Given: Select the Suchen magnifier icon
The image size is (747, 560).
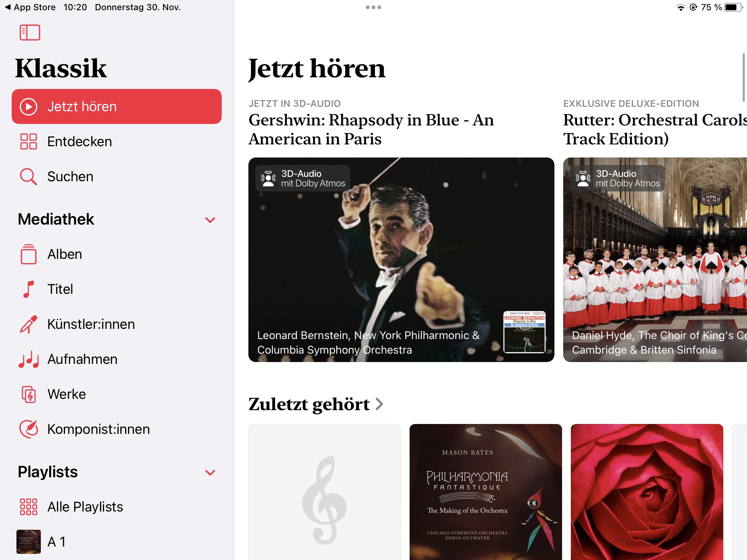Looking at the screenshot, I should pyautogui.click(x=28, y=176).
